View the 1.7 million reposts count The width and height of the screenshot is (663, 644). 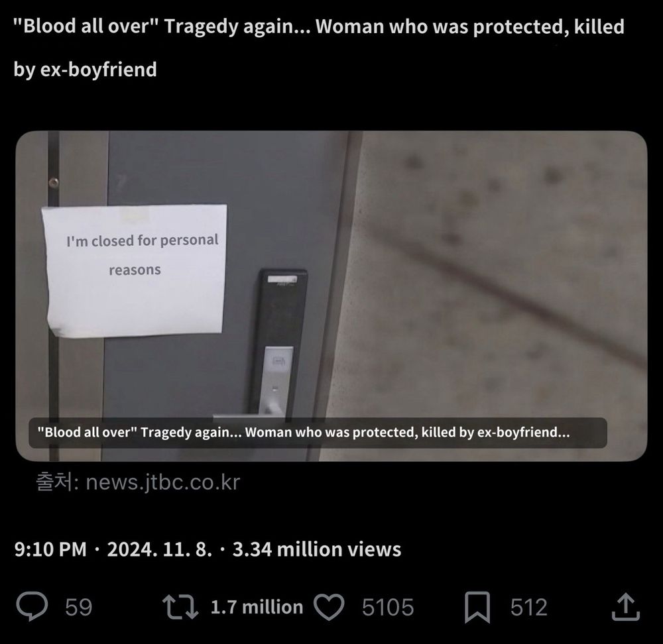coord(257,608)
